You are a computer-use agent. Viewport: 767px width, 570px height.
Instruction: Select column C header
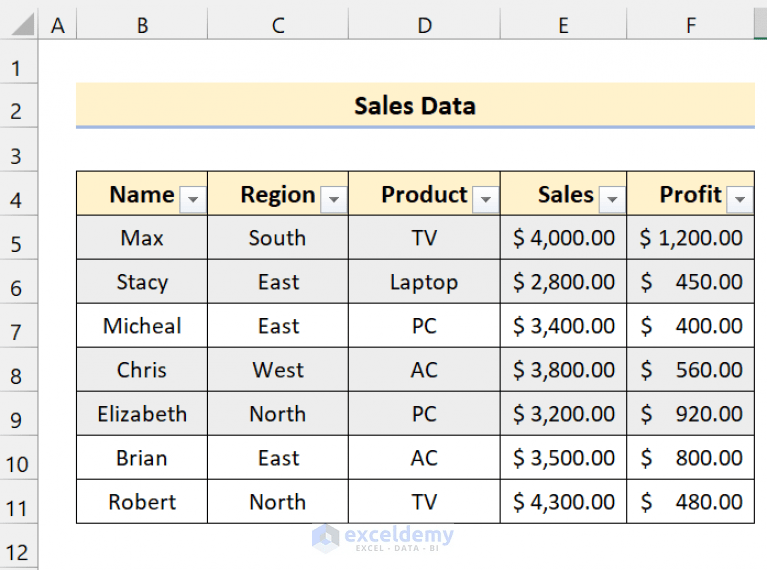[278, 24]
